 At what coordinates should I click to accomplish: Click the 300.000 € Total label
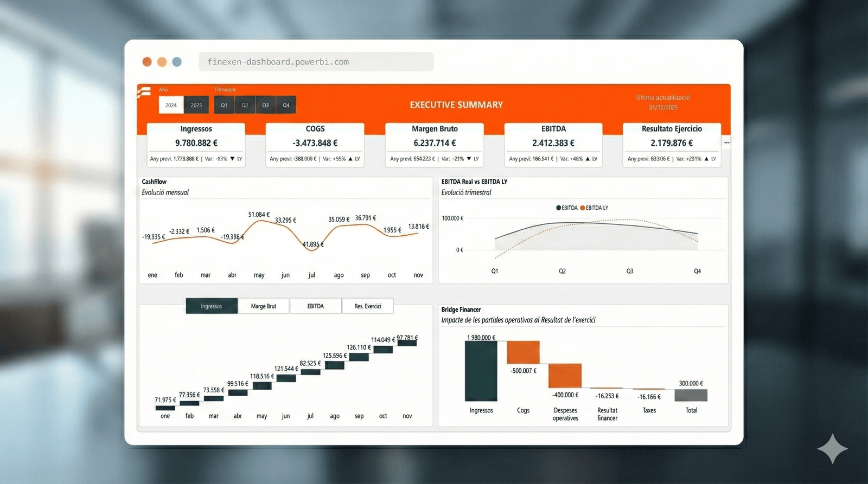pos(691,383)
